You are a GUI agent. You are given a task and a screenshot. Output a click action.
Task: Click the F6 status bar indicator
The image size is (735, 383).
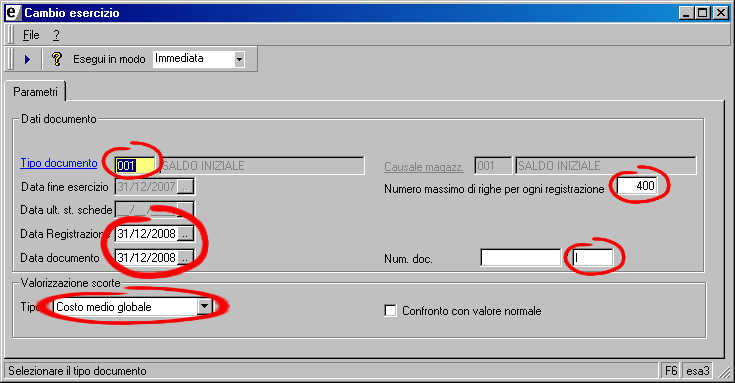(x=671, y=371)
